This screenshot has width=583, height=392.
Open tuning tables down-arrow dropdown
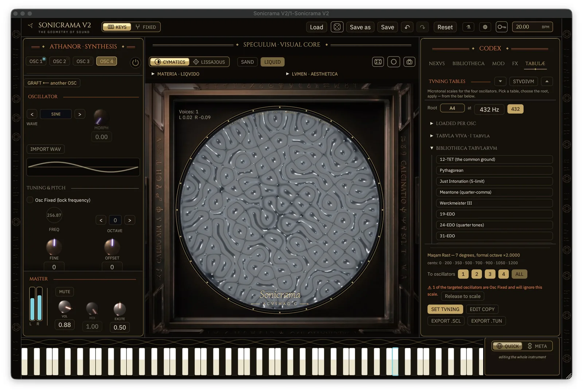[x=500, y=81]
